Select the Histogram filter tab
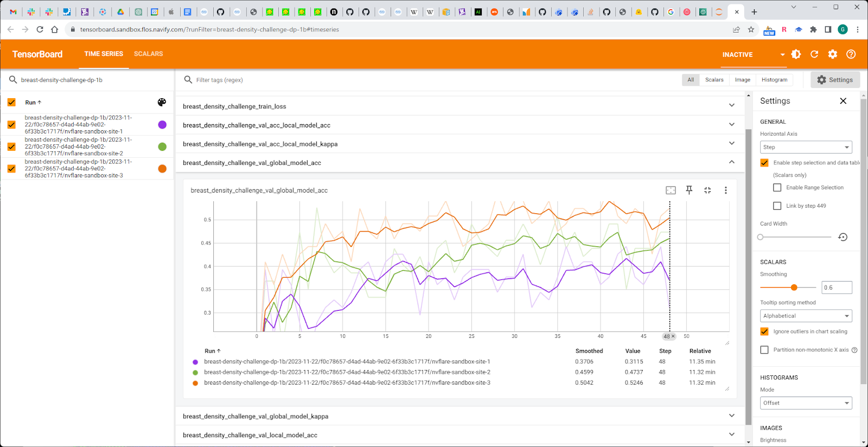 (x=774, y=80)
